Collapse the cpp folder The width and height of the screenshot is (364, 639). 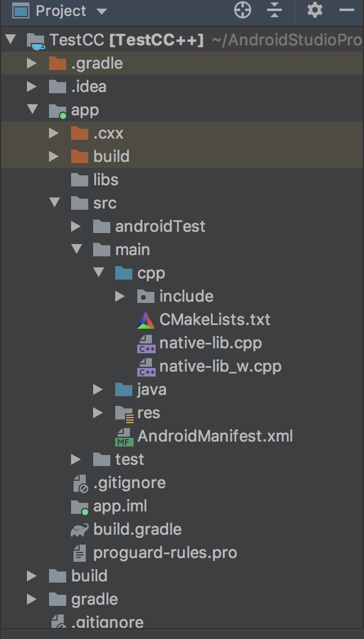tap(99, 272)
